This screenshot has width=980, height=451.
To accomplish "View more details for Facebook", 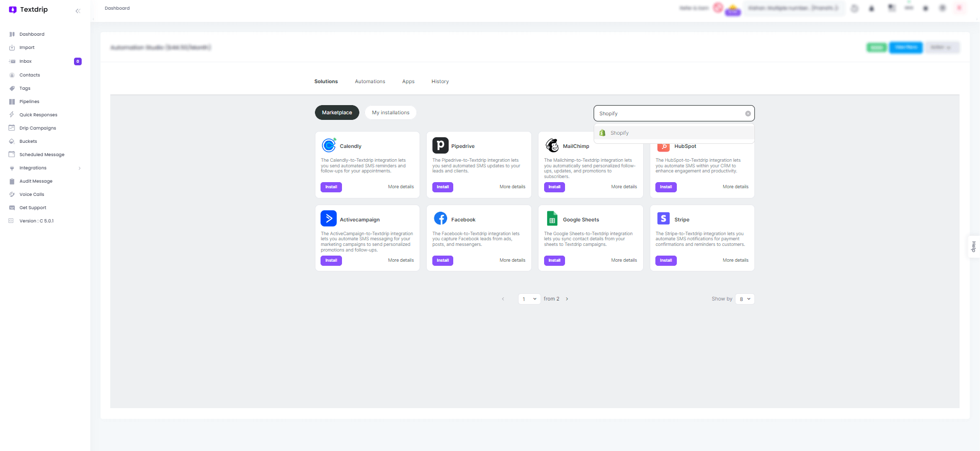I will 512,260.
